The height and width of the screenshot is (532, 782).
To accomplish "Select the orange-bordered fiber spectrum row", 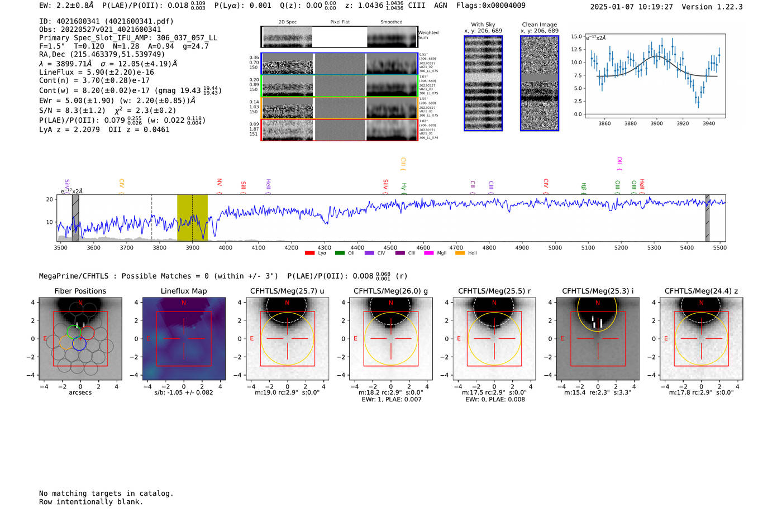I will (x=340, y=108).
